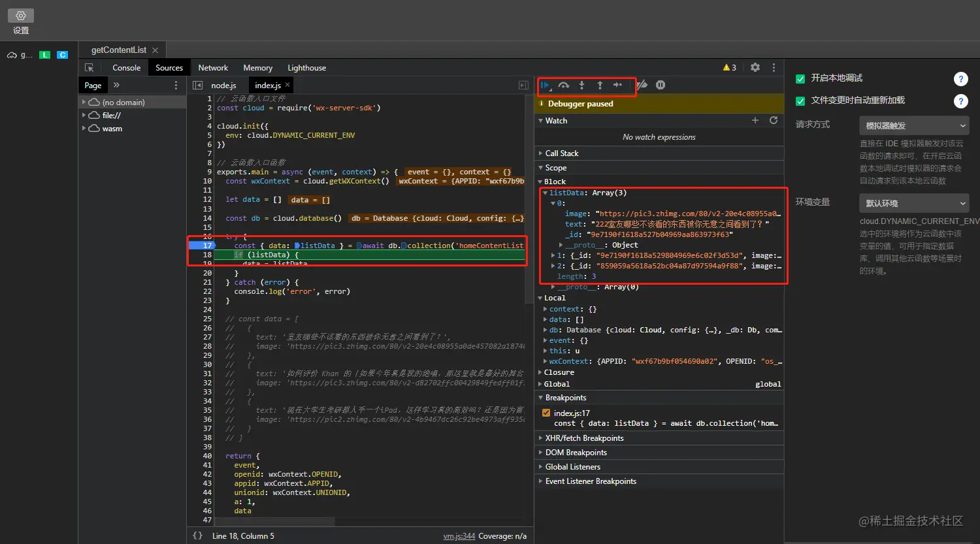Refresh watch expressions
The height and width of the screenshot is (544, 980).
774,120
